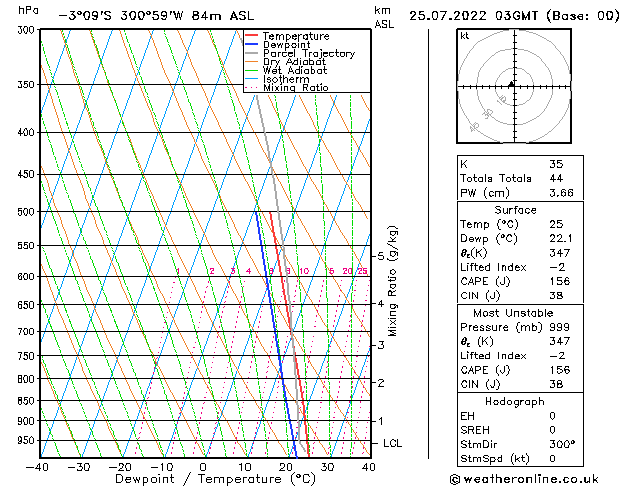Click the -40 temperature axis label

pos(37,468)
